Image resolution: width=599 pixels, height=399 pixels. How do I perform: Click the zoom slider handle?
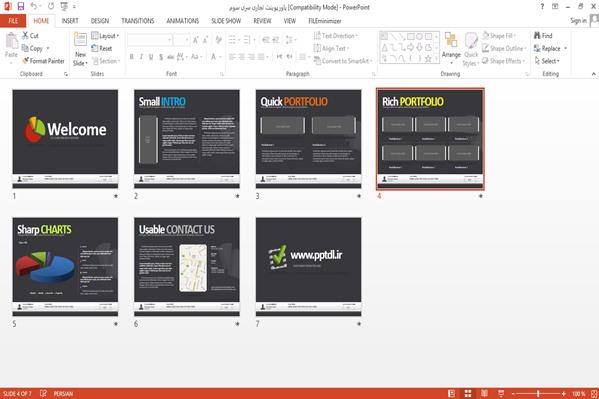tap(538, 394)
